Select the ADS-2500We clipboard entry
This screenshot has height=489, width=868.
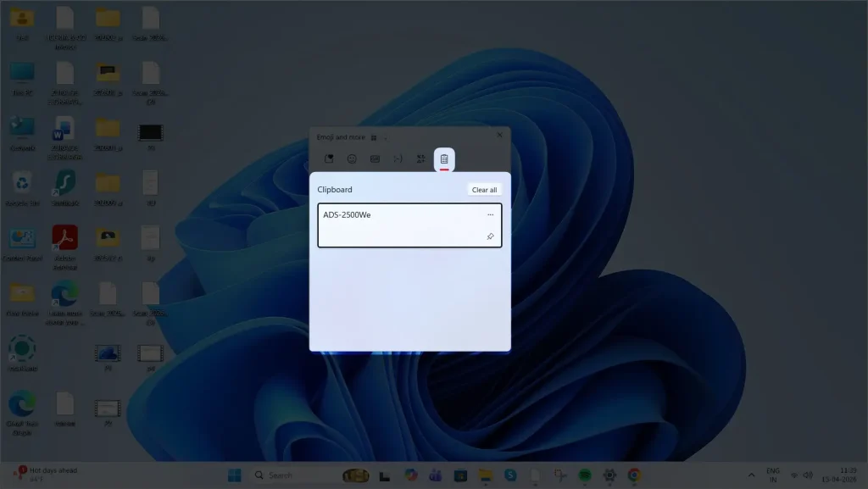398,225
